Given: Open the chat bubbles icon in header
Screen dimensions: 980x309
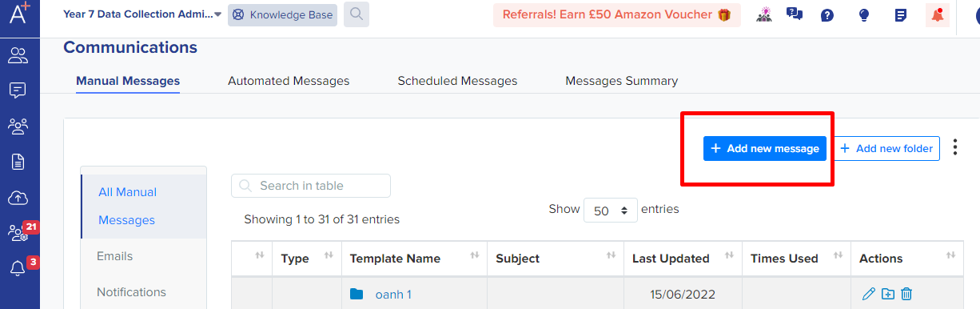Looking at the screenshot, I should click(794, 14).
